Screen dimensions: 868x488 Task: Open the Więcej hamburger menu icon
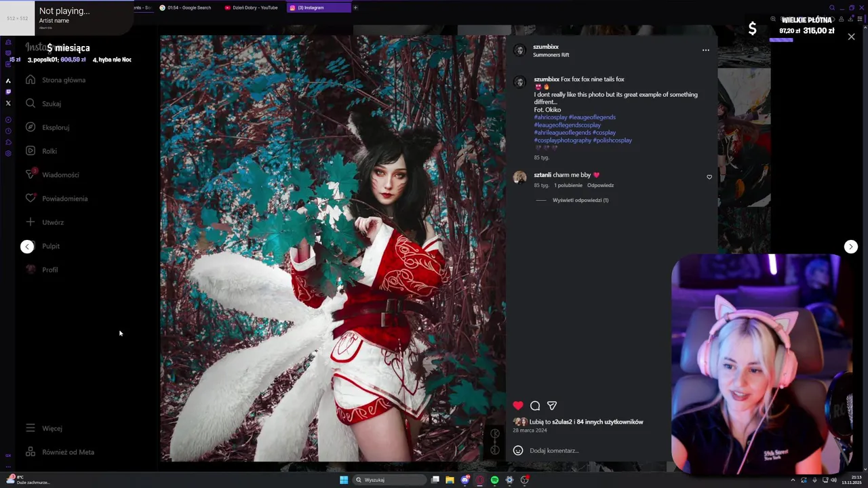click(31, 428)
